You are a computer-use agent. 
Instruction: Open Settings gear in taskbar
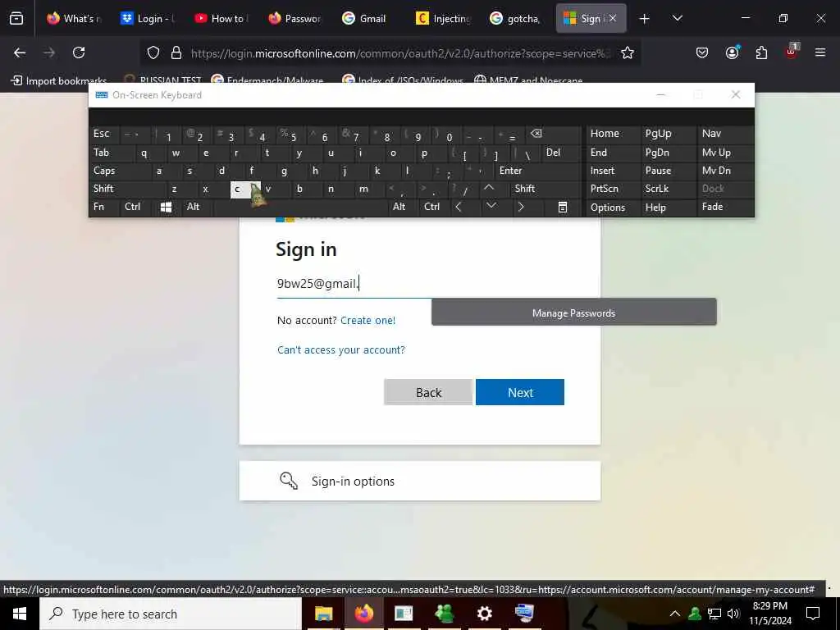[x=484, y=614]
